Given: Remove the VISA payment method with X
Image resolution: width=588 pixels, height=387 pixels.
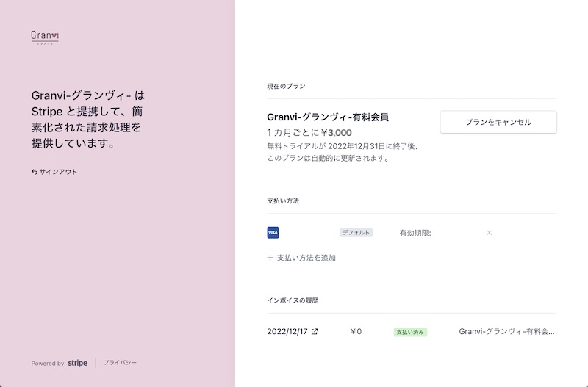Looking at the screenshot, I should [x=489, y=233].
